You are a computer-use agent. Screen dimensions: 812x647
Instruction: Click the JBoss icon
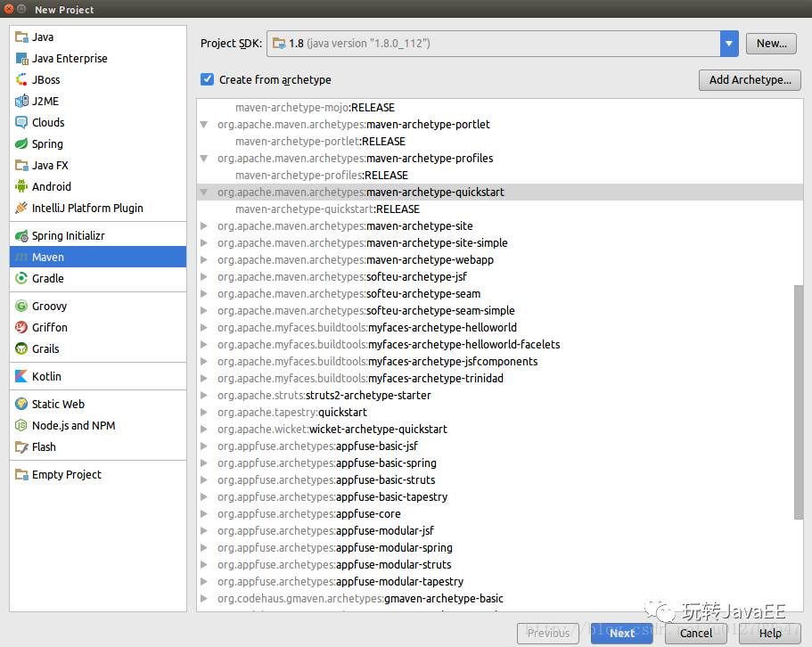tap(21, 79)
